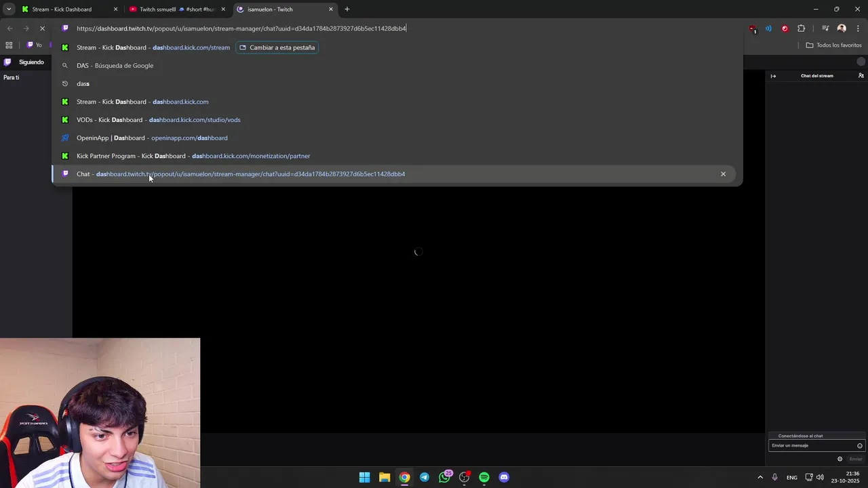868x488 pixels.
Task: Remove the Chat dashboard.twitch.tv suggestion
Action: coord(723,174)
